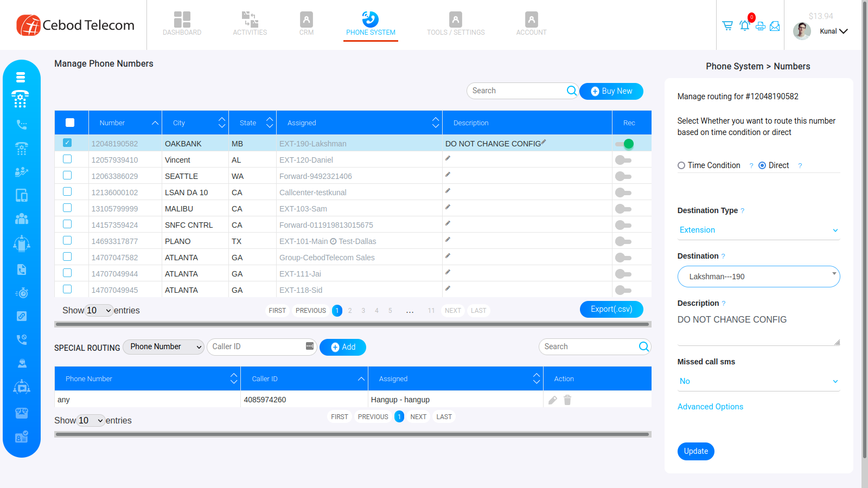Image resolution: width=868 pixels, height=488 pixels.
Task: Open the phone numbers keypad icon in sidebar
Action: tap(21, 99)
